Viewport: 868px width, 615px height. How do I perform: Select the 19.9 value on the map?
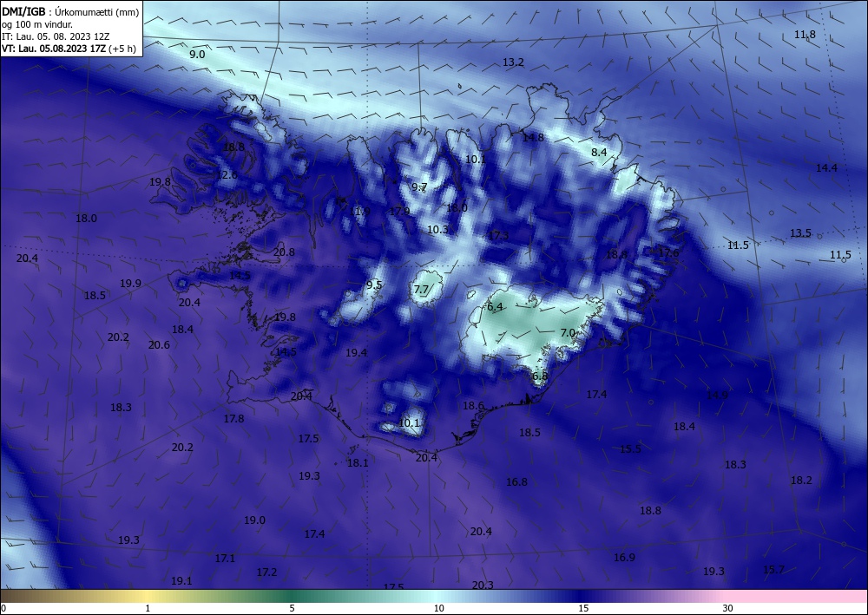pyautogui.click(x=130, y=283)
